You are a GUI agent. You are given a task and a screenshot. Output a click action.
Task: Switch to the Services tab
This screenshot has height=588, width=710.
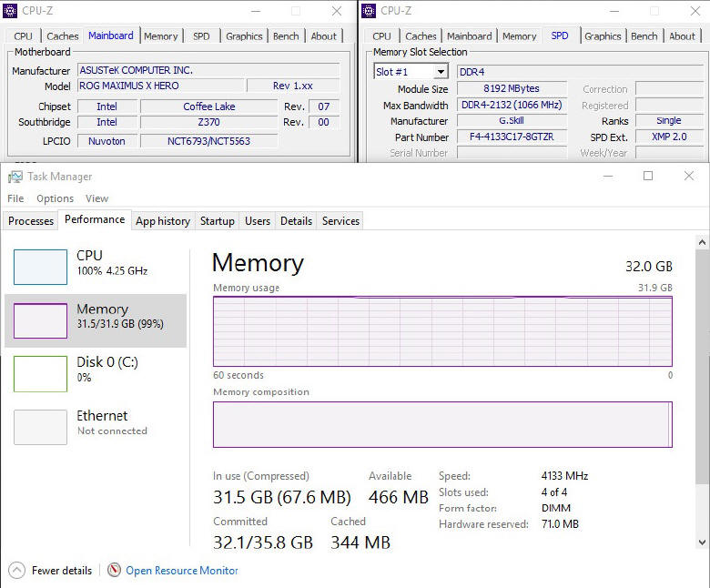pos(341,221)
